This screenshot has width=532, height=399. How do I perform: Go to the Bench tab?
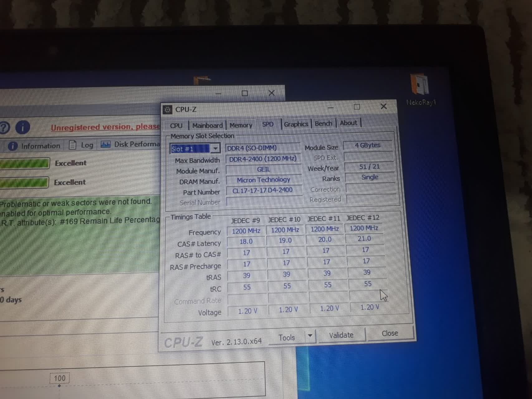(323, 123)
